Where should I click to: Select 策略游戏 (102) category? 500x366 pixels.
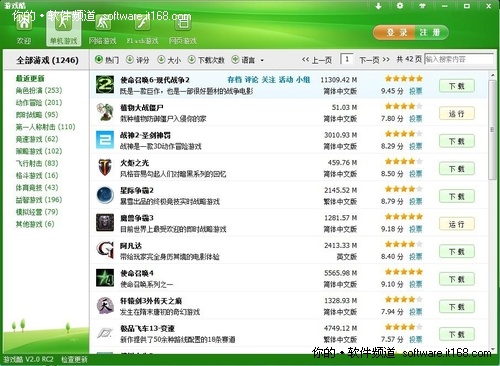pyautogui.click(x=39, y=151)
